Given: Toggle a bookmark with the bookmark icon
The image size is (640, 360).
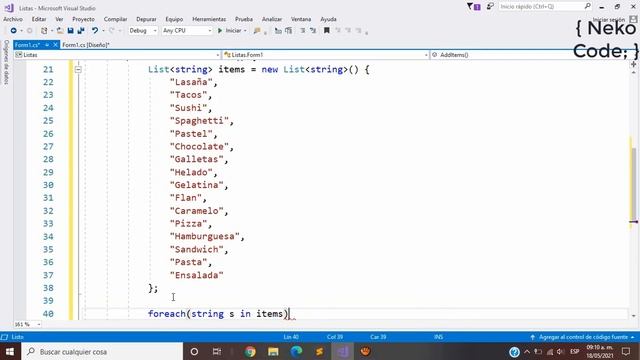Looking at the screenshot, I should [x=327, y=31].
